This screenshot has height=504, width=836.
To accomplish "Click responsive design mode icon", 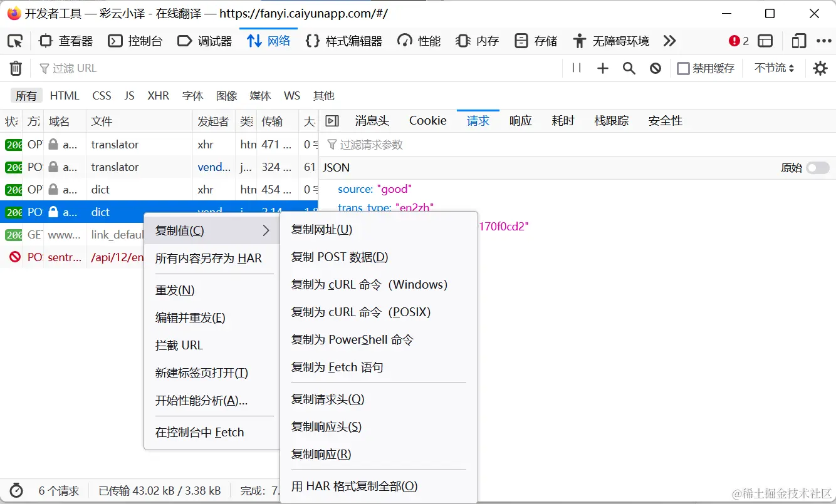I will point(798,41).
